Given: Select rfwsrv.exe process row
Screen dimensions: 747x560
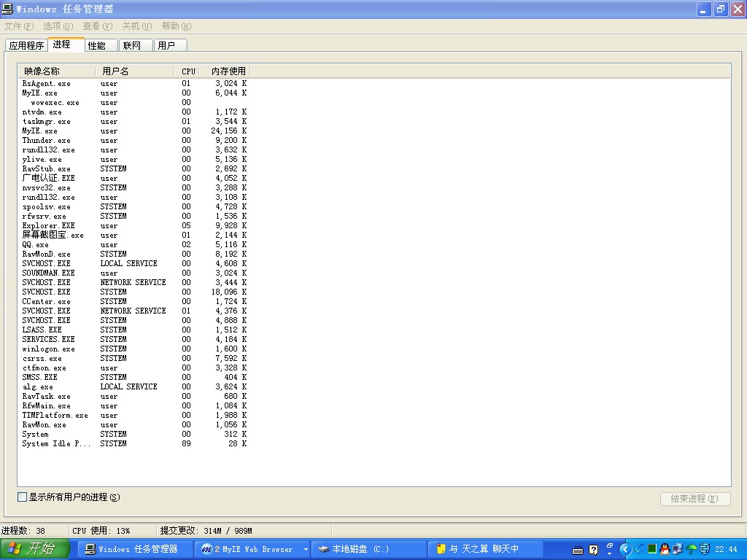Looking at the screenshot, I should point(134,216).
